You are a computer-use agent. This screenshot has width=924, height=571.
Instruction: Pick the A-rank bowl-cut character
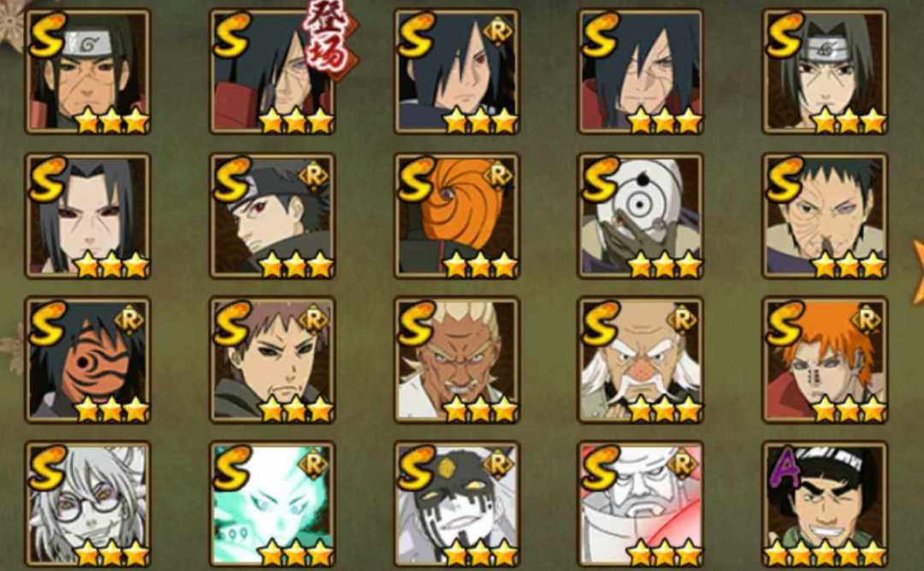click(x=825, y=504)
